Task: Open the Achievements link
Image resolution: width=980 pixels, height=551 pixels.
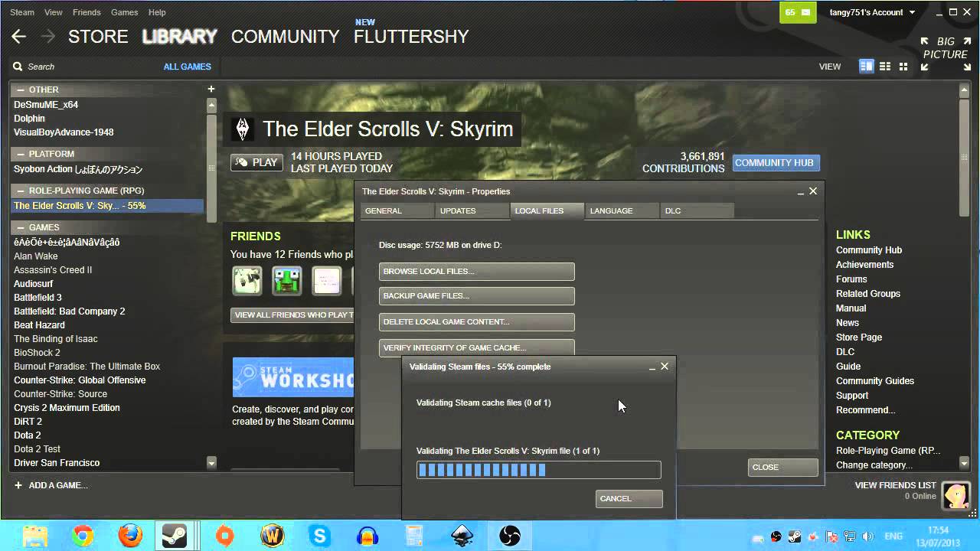Action: pos(864,265)
